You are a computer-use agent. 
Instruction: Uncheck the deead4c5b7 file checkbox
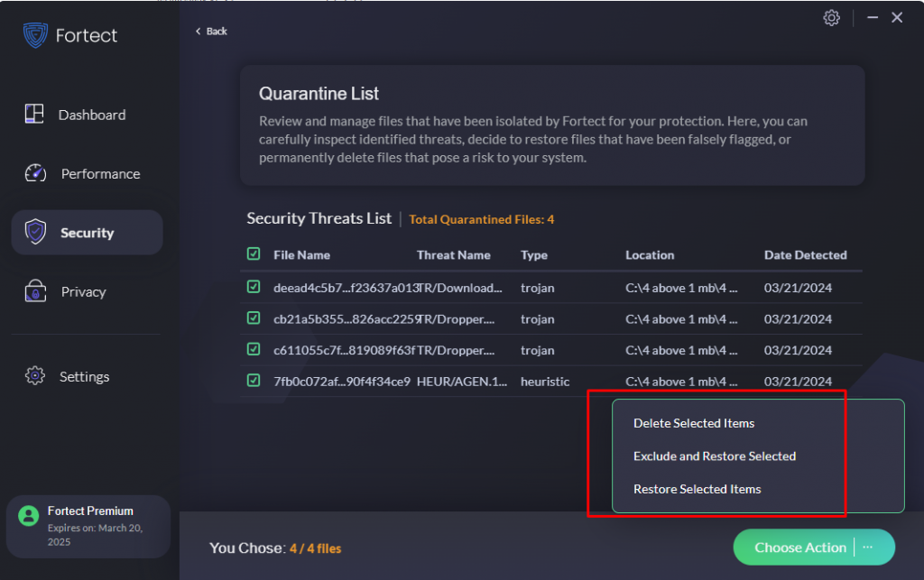click(254, 288)
